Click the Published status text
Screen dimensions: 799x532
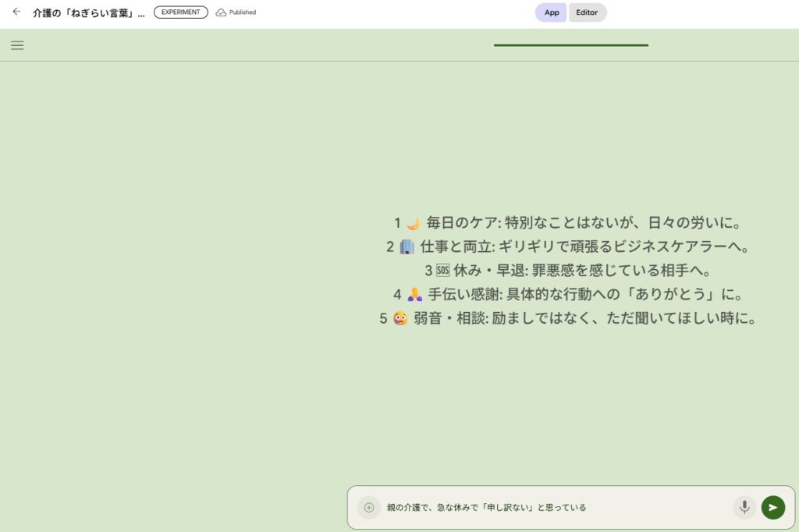(243, 12)
